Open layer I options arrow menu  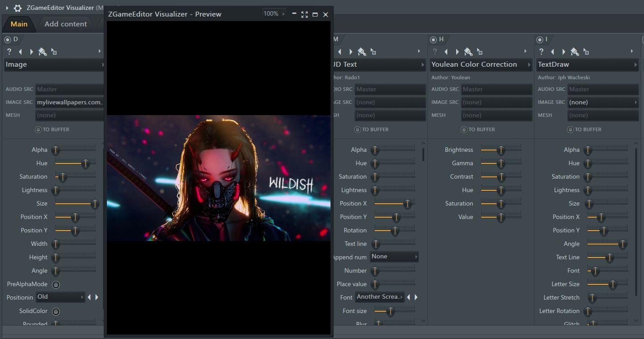632,51
